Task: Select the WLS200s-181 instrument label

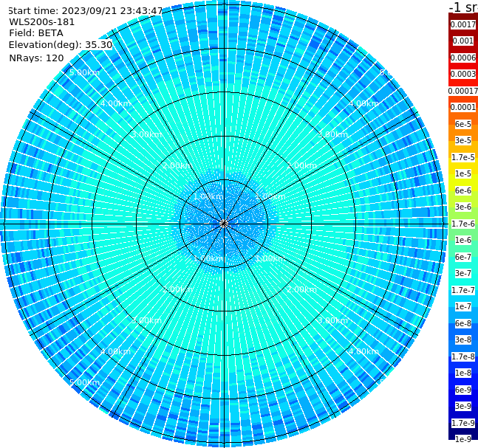Action: coord(42,22)
